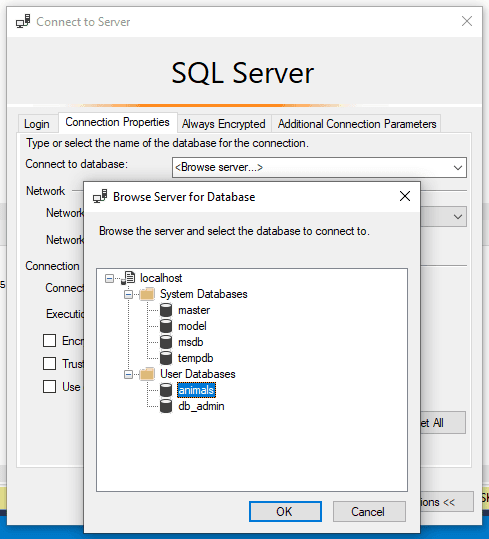Click the System Databases folder icon

coord(147,294)
